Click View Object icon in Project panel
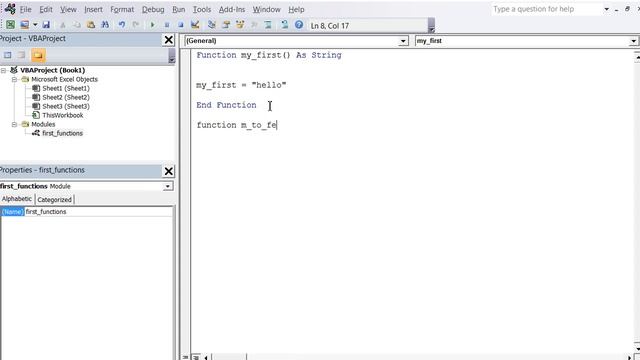 click(22, 55)
